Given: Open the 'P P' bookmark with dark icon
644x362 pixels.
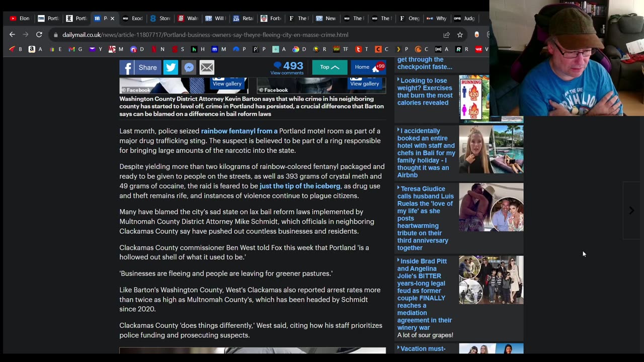Looking at the screenshot, I should coord(259,49).
